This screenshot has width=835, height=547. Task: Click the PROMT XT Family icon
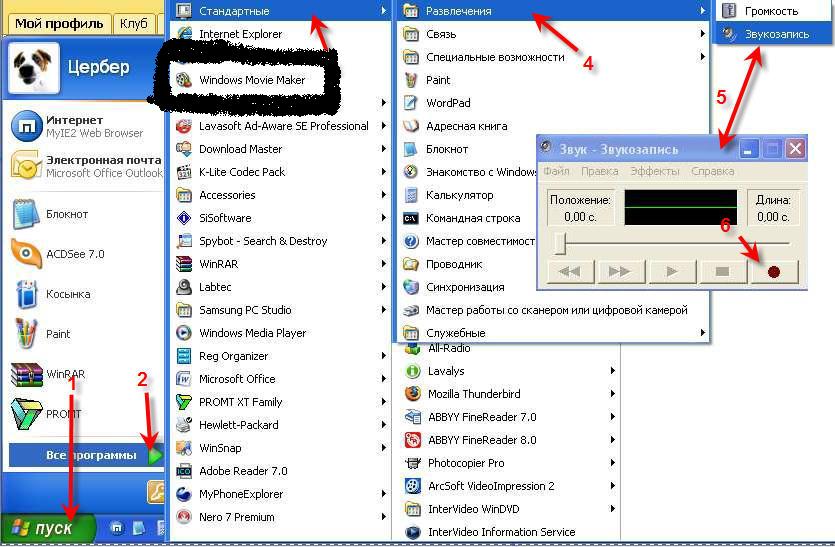(x=184, y=402)
